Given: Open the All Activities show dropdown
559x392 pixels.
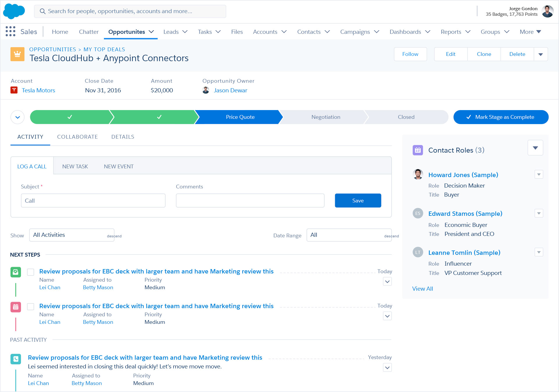Looking at the screenshot, I should (72, 235).
